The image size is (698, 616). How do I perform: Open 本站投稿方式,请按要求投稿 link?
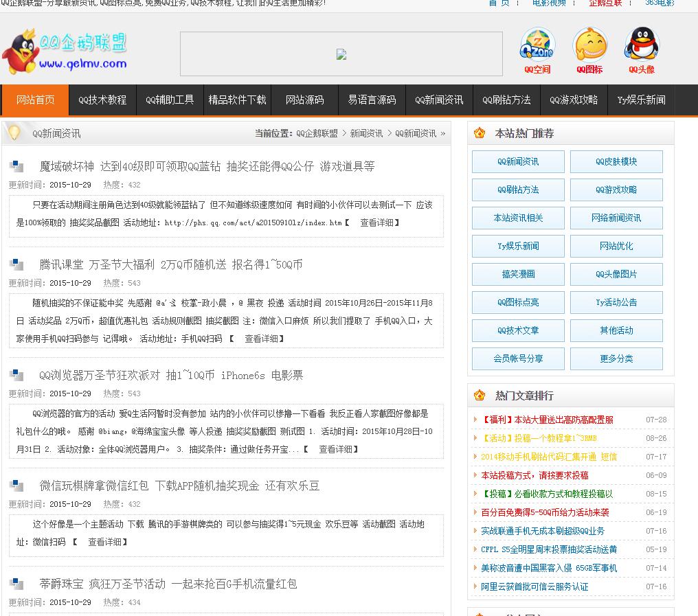pos(534,475)
